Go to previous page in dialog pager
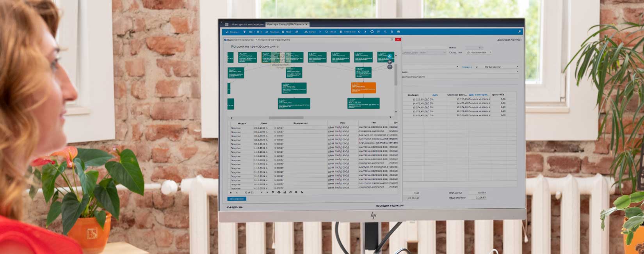The image size is (644, 254). pyautogui.click(x=237, y=192)
